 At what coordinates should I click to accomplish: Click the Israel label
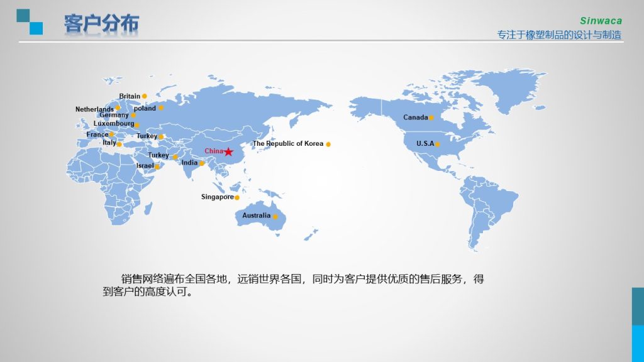(145, 165)
